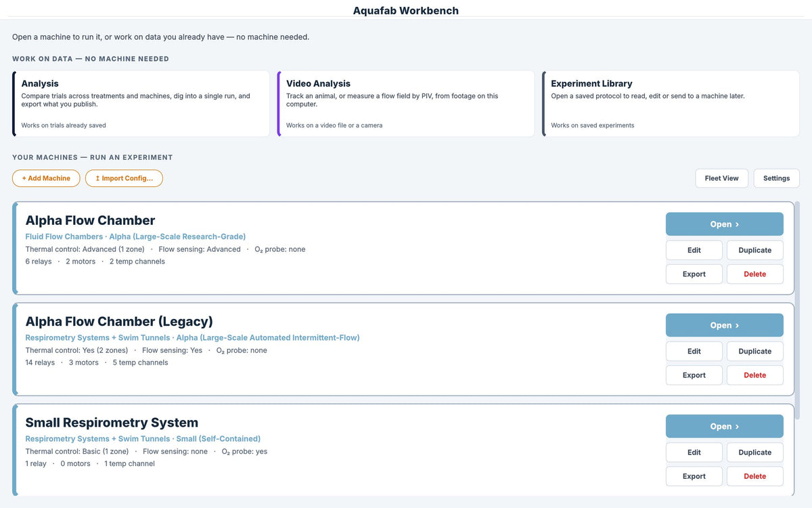
Task: Click the + Add Machine button
Action: pyautogui.click(x=46, y=178)
